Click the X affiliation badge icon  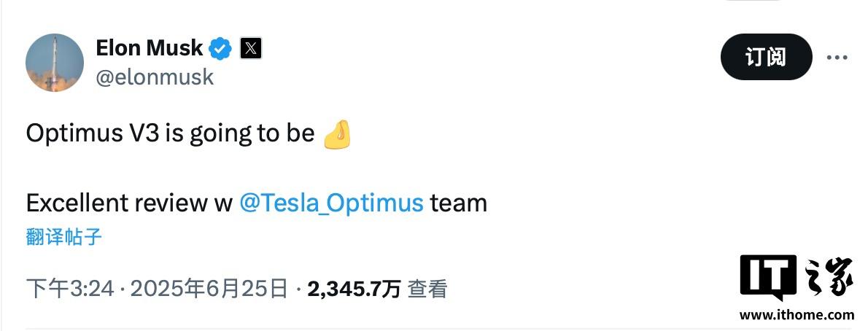[x=251, y=49]
